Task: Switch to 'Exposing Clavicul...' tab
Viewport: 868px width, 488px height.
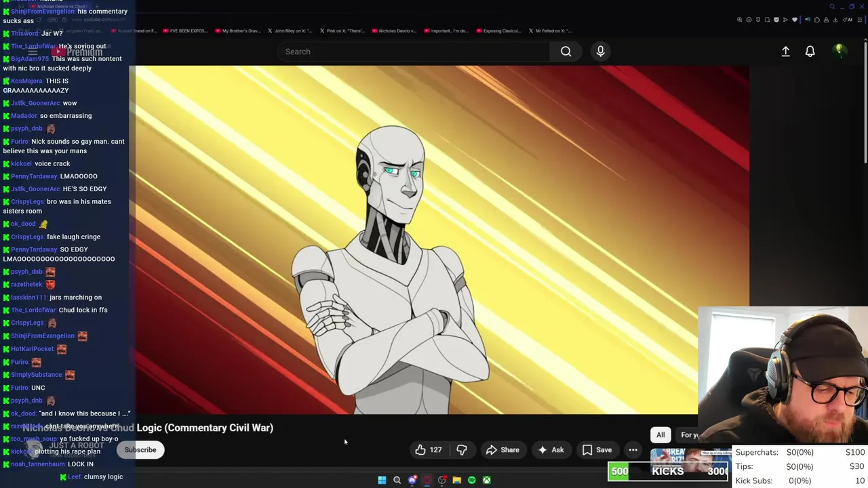Action: coord(499,30)
